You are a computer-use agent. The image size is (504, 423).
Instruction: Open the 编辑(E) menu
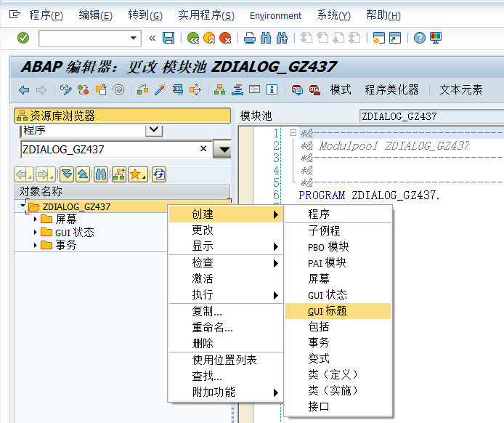coord(95,15)
